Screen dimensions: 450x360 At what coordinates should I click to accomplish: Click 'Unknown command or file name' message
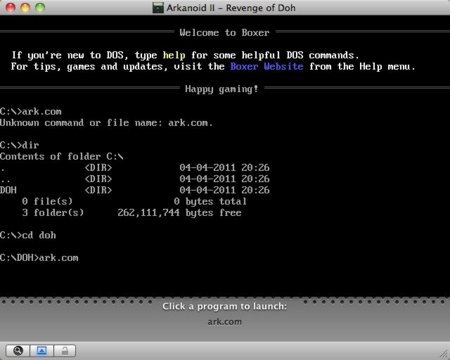pyautogui.click(x=106, y=123)
